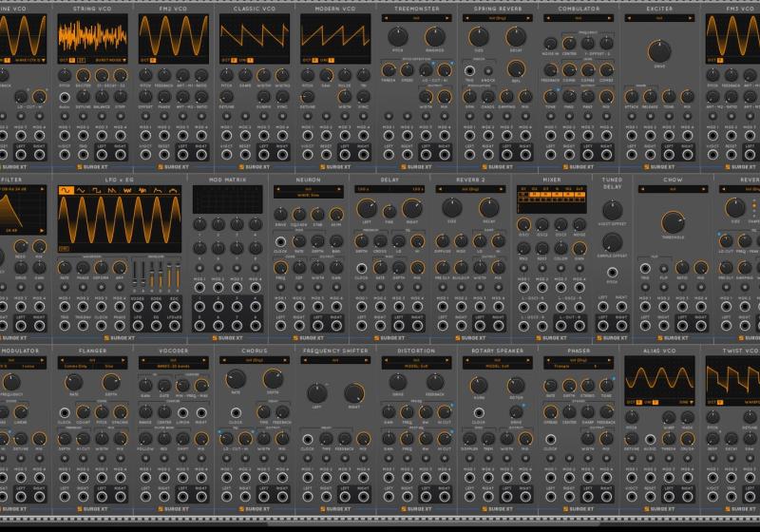This screenshot has width=760, height=532.
Task: Click the Mixer routing display
Action: 552,199
